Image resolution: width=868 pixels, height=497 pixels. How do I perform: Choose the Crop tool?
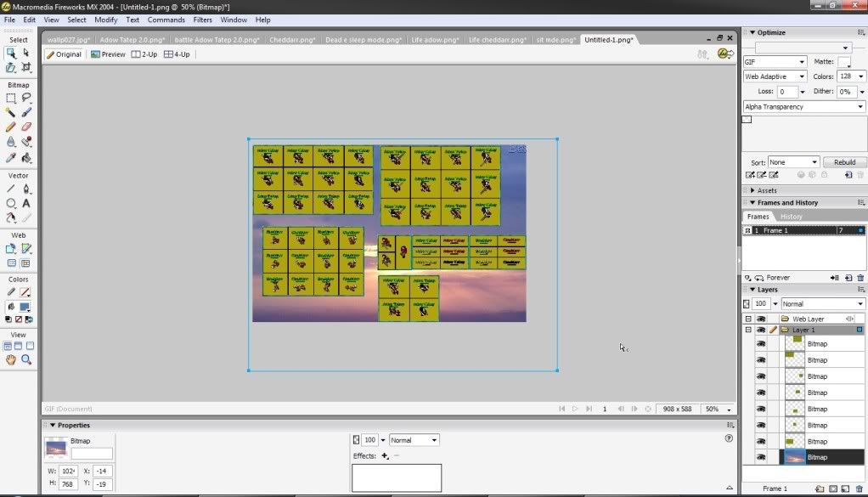coord(26,67)
